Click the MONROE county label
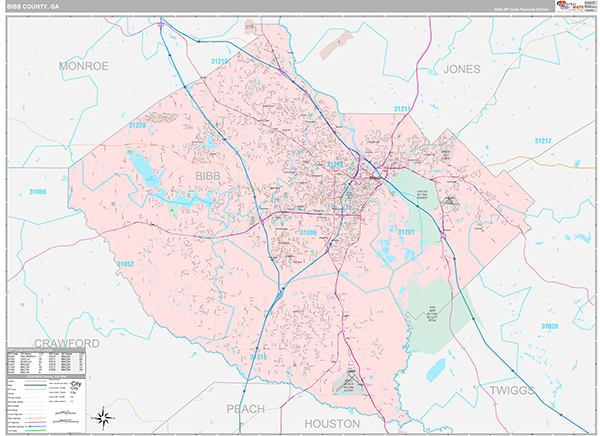This screenshot has height=436, width=600. [84, 66]
